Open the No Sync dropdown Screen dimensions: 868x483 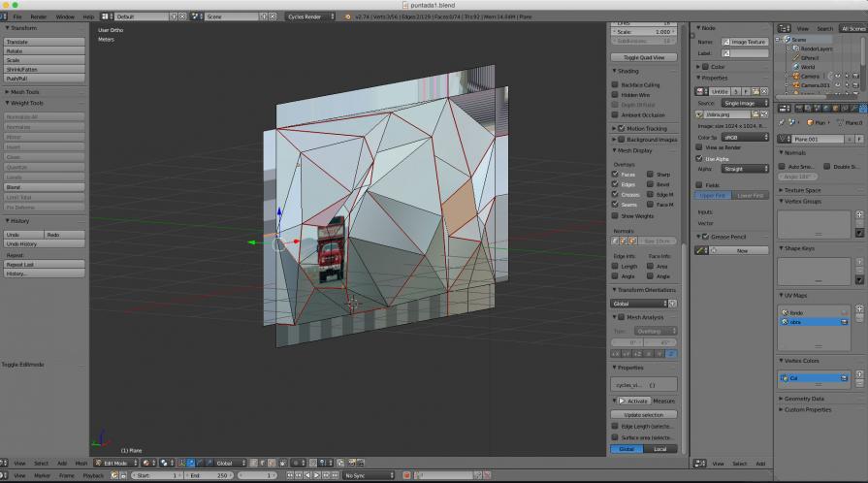click(x=370, y=475)
